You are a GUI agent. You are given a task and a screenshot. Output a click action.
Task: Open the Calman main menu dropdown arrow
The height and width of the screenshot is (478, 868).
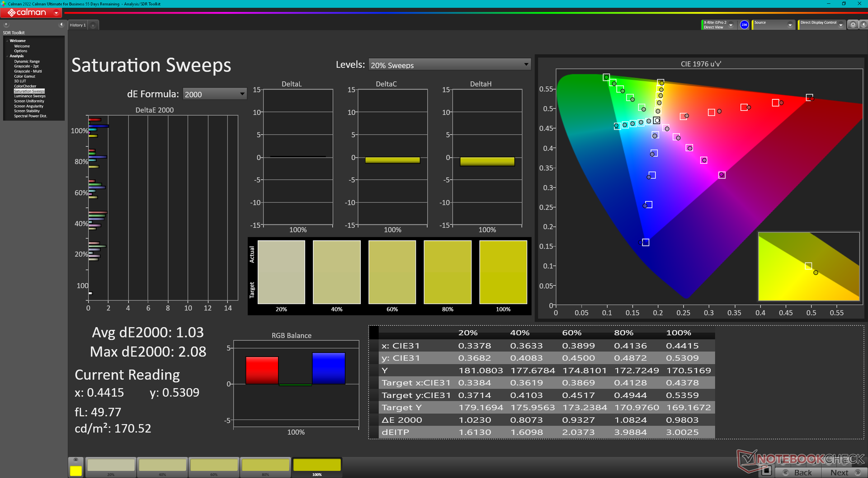[x=56, y=13]
